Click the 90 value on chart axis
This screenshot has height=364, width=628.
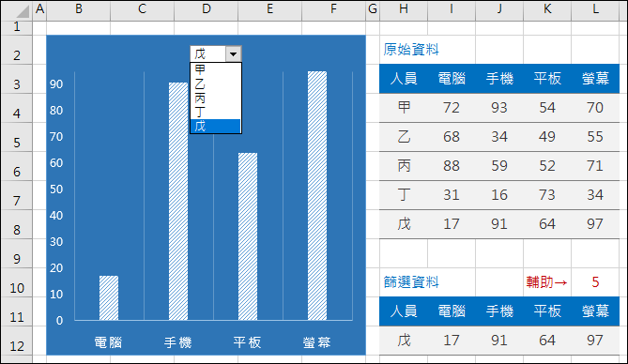(56, 84)
